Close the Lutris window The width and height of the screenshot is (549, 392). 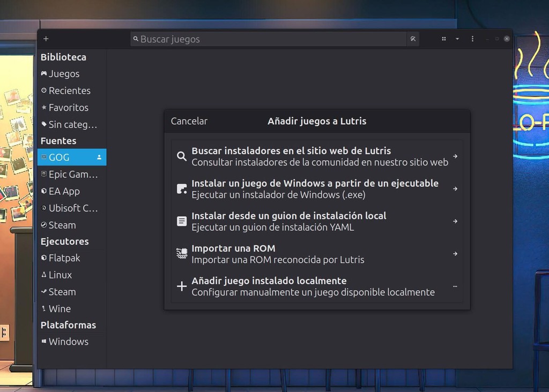point(507,39)
